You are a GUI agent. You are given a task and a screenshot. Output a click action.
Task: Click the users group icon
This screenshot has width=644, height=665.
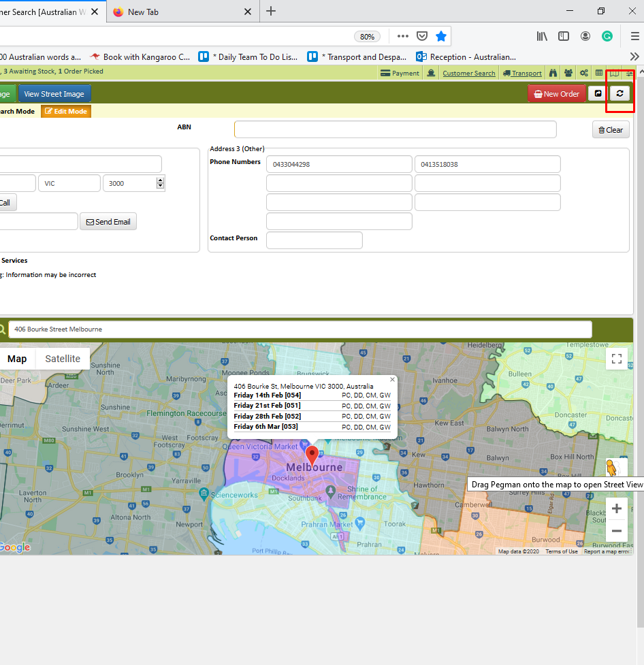tap(568, 73)
